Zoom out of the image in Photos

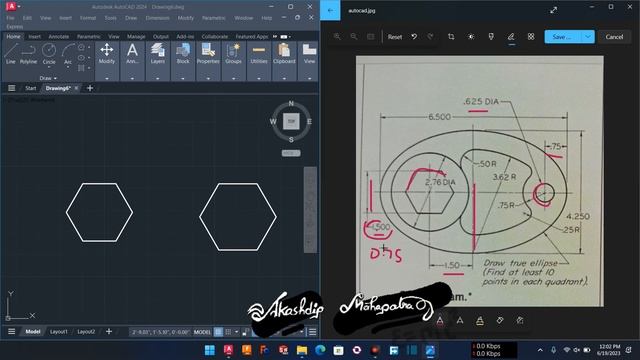354,37
